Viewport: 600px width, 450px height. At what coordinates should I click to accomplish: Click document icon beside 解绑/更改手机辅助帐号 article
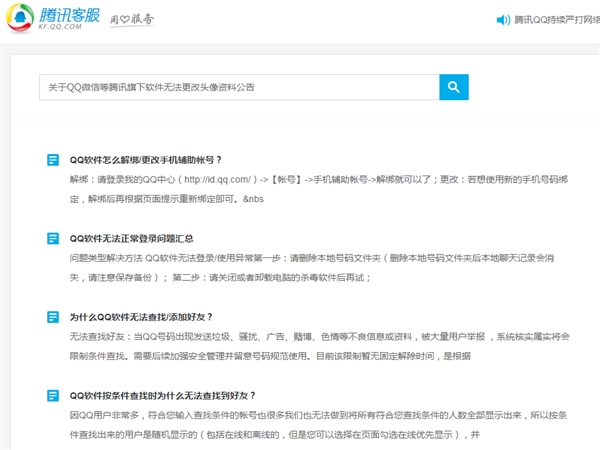pos(53,160)
